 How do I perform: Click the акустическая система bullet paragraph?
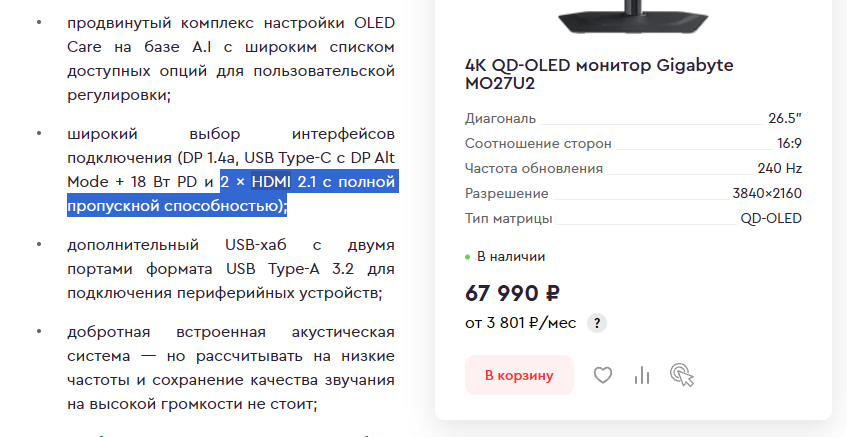coord(231,368)
